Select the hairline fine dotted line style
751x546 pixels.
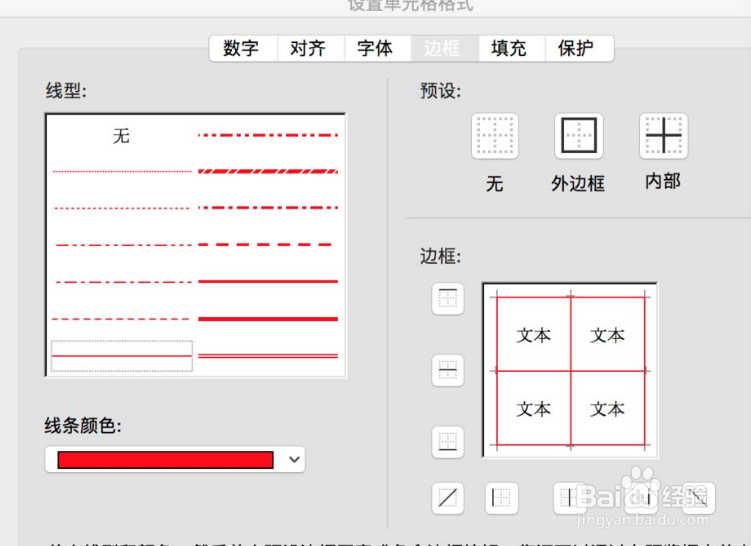(x=122, y=171)
